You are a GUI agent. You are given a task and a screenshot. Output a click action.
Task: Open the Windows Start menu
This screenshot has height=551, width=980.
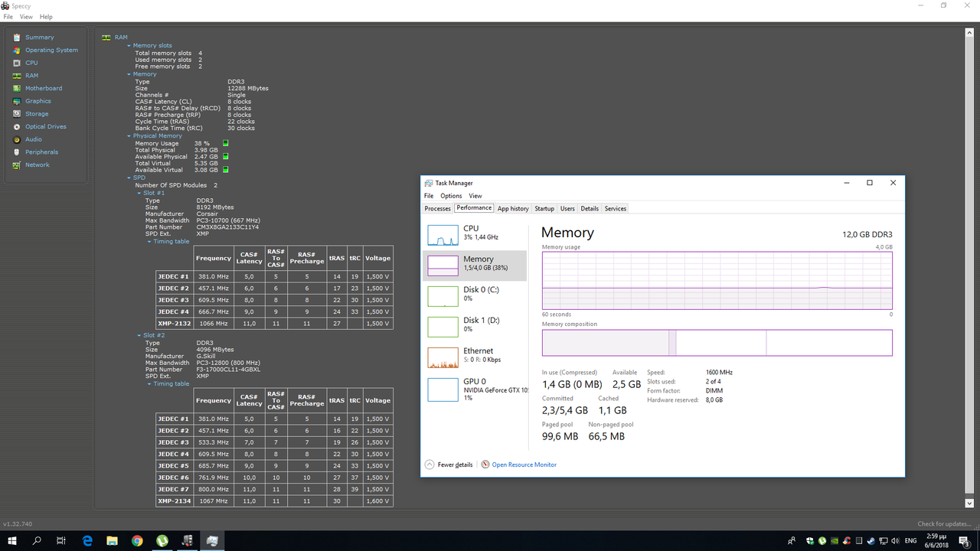coord(12,541)
